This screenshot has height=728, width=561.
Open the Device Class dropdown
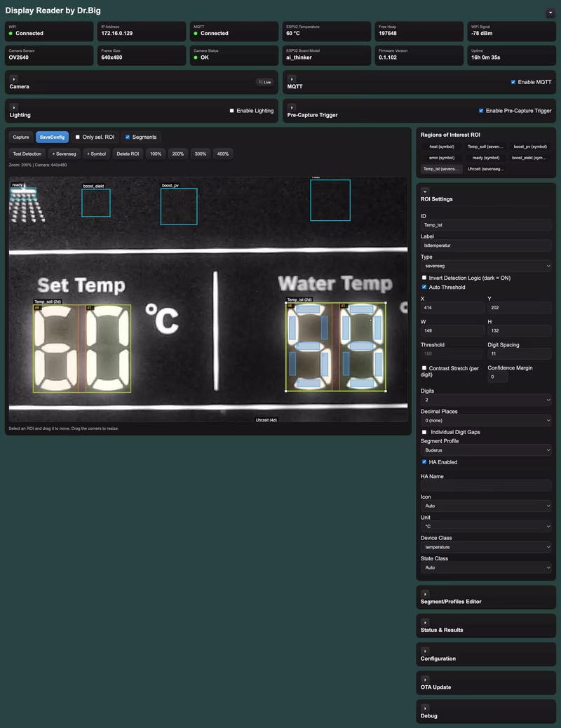(x=486, y=547)
